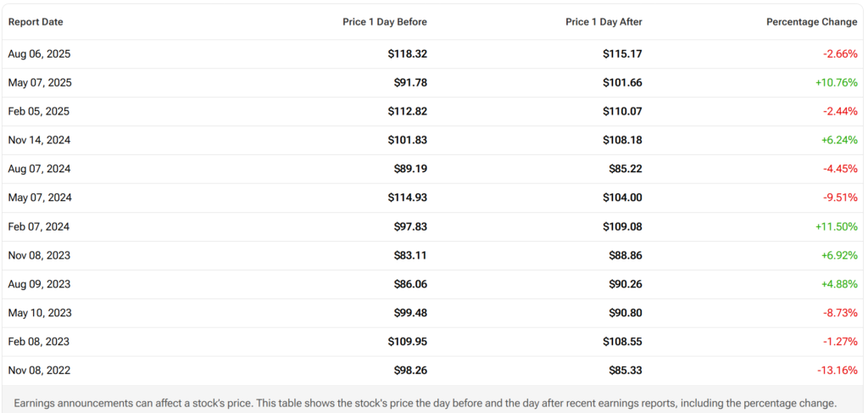This screenshot has width=868, height=413.
Task: Click the Aug 09, 2023 row date
Action: click(39, 284)
